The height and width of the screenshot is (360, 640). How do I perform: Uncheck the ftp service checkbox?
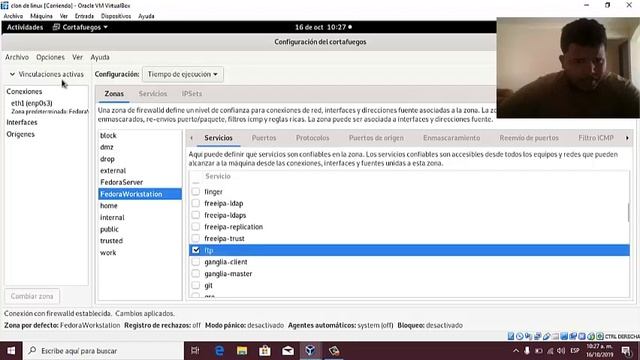point(196,250)
